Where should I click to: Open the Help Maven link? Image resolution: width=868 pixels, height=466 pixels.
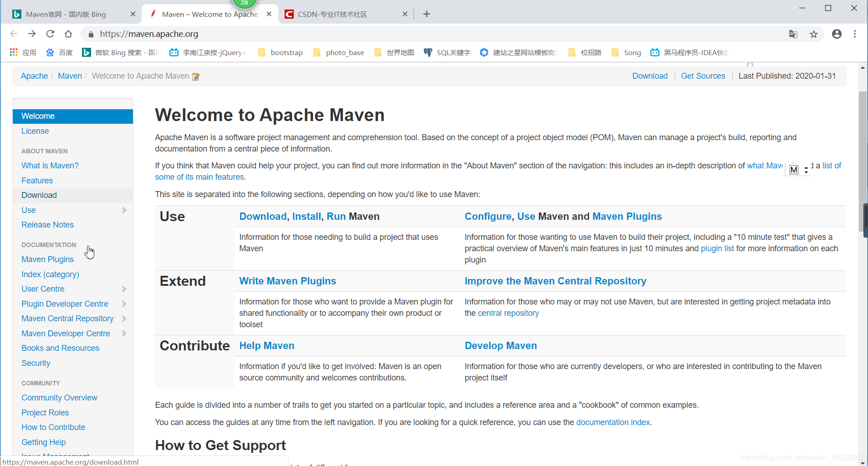(x=267, y=346)
